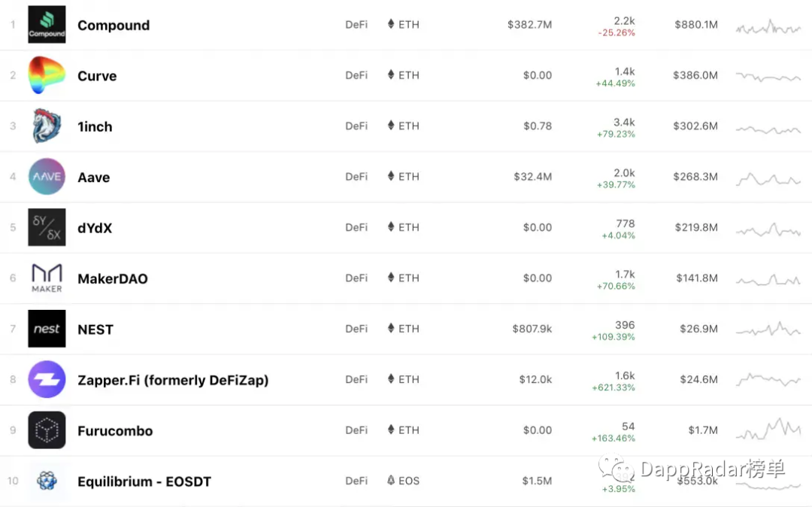Click the MakerDAO Maker logo
This screenshot has height=507, width=812.
47,278
